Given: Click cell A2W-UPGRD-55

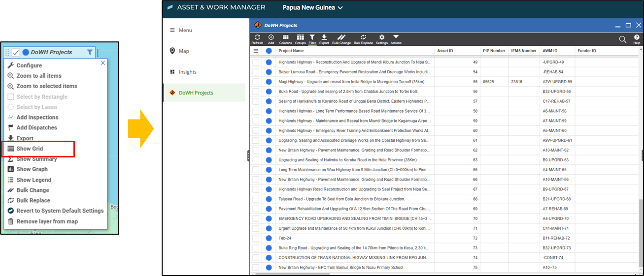Looking at the screenshot, I should coord(557,82).
